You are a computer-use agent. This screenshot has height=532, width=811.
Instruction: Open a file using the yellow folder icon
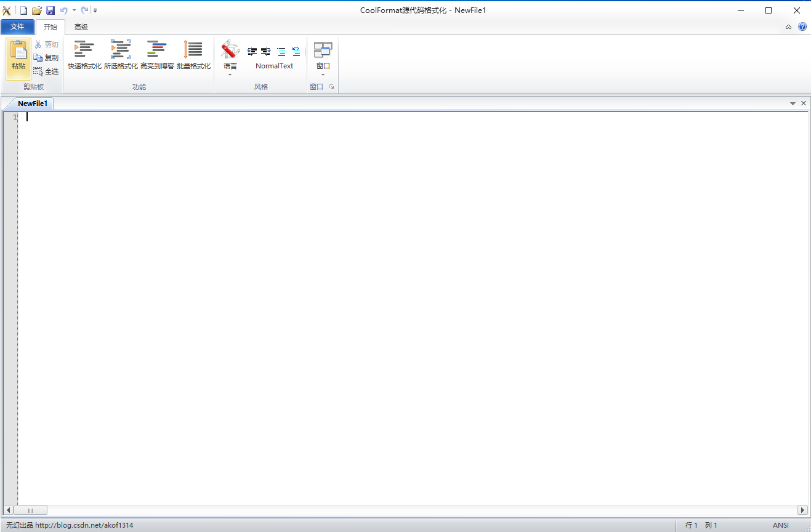tap(37, 10)
